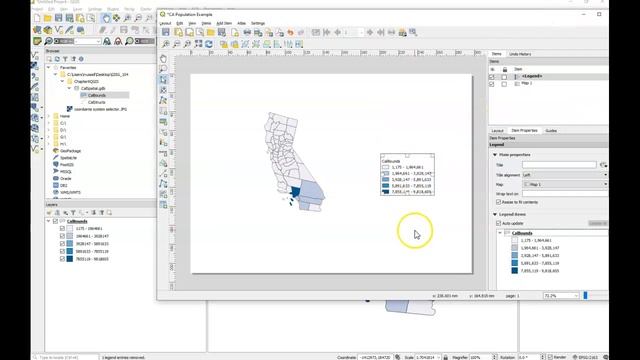The height and width of the screenshot is (360, 640).
Task: Click the Export as PDF icon
Action: click(280, 32)
